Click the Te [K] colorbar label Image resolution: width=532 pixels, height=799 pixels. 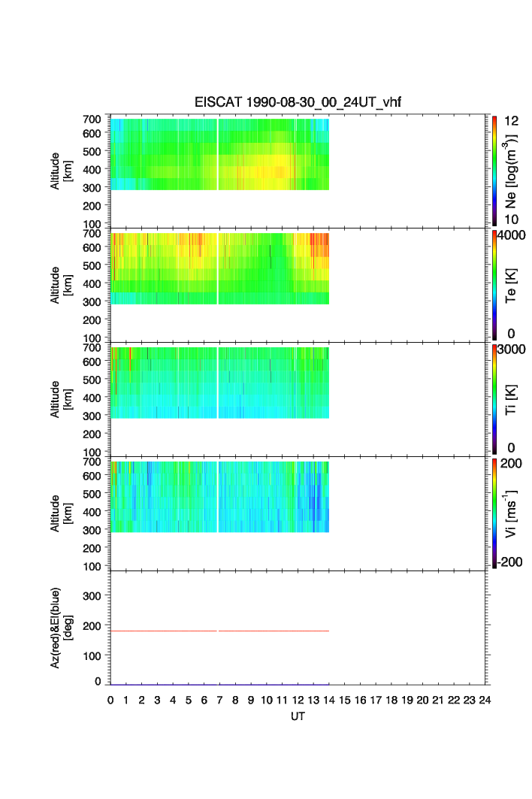pyautogui.click(x=511, y=286)
